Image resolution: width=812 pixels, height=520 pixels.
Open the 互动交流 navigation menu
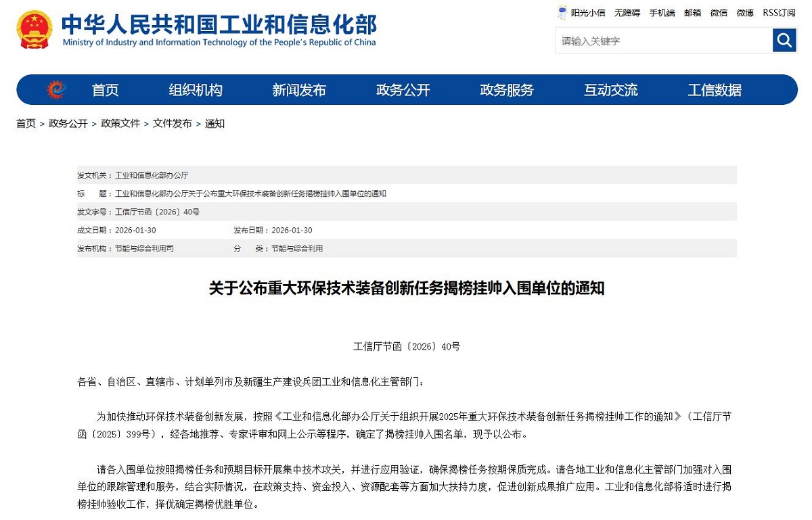[x=611, y=89]
